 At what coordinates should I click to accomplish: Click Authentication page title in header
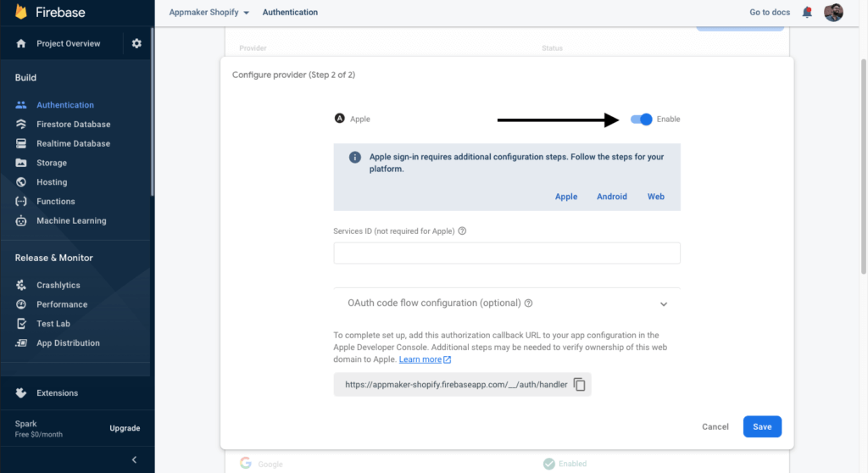coord(290,12)
